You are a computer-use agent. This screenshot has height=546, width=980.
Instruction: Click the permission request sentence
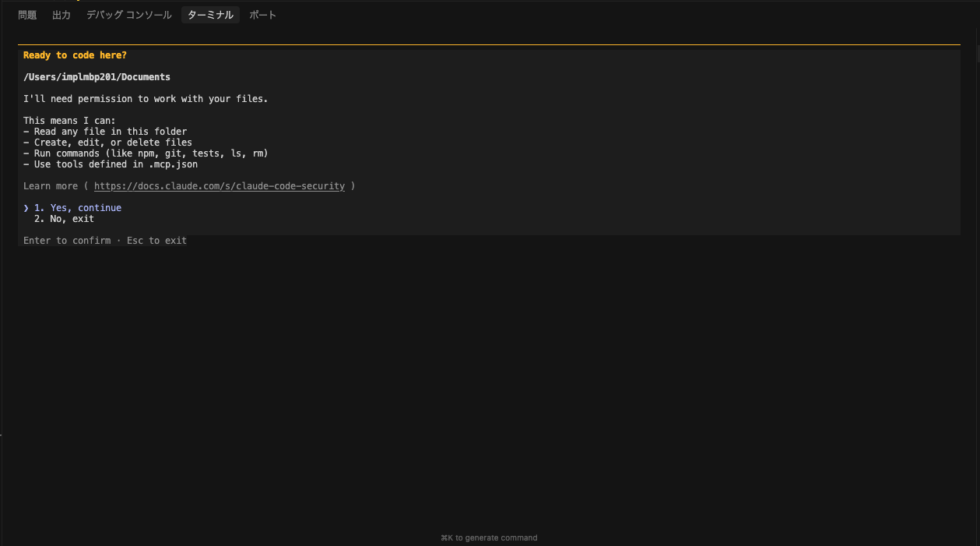tap(146, 99)
